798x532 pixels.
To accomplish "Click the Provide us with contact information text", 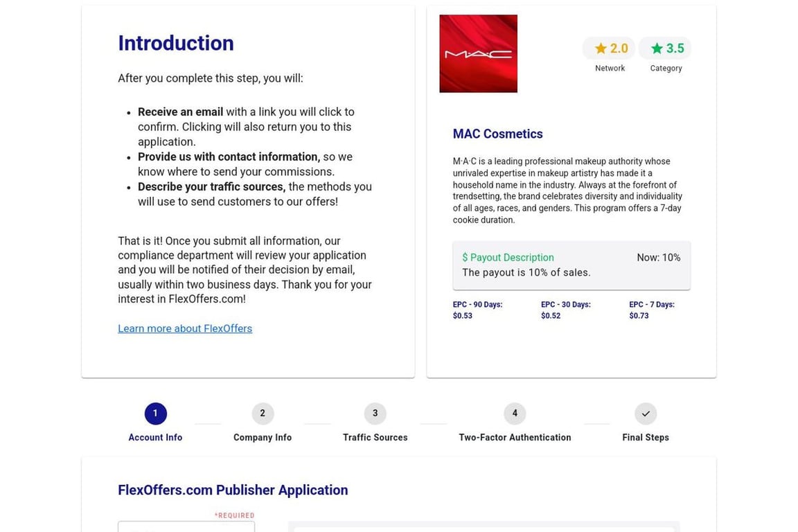I will 229,157.
